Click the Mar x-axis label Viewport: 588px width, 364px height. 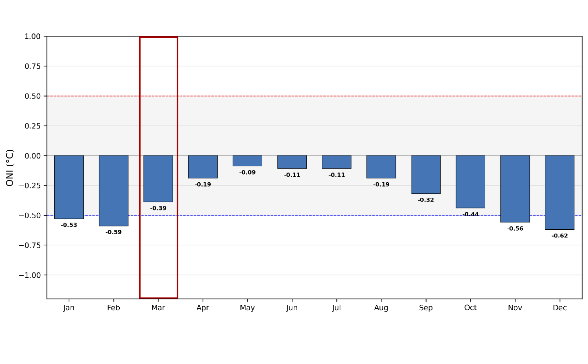pyautogui.click(x=158, y=308)
